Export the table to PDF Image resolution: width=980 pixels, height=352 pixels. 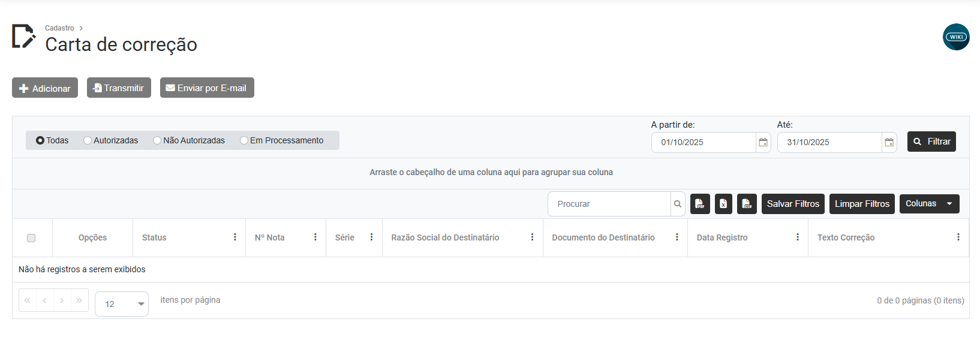point(700,204)
